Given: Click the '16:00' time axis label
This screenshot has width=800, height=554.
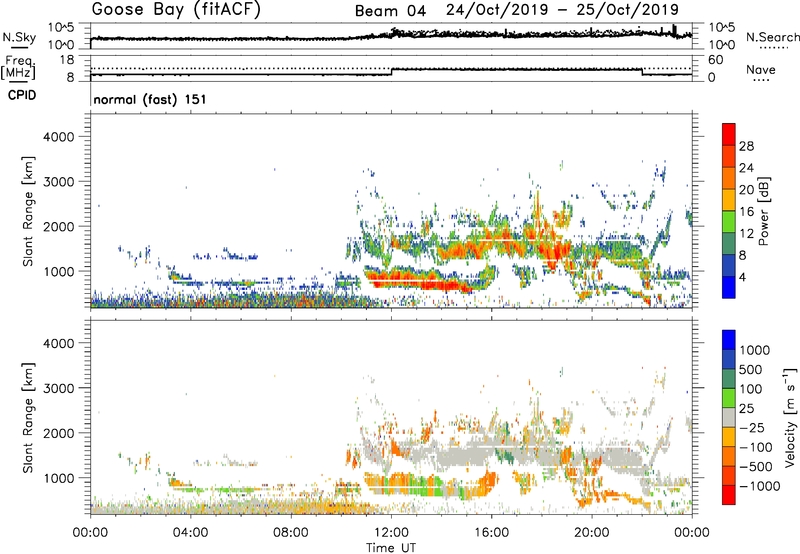Looking at the screenshot, I should (491, 533).
